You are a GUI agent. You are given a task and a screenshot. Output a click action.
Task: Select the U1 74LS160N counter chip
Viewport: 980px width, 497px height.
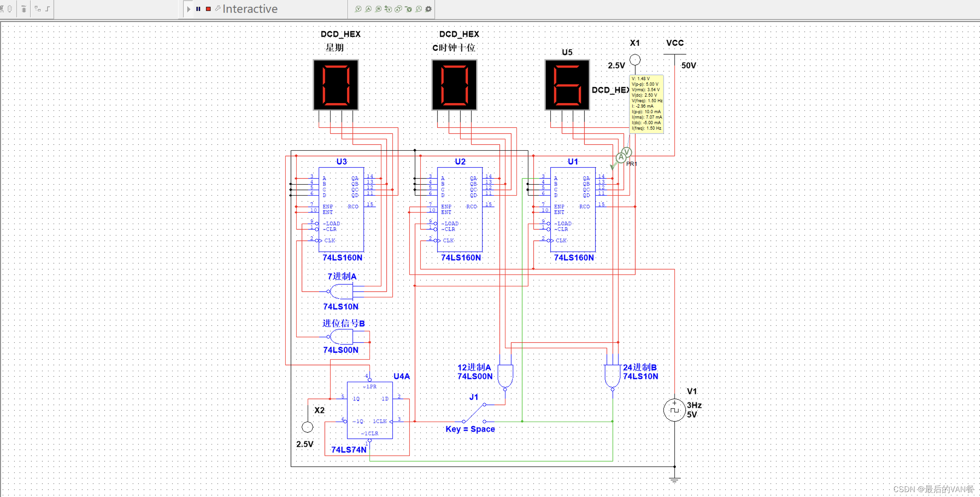click(573, 209)
